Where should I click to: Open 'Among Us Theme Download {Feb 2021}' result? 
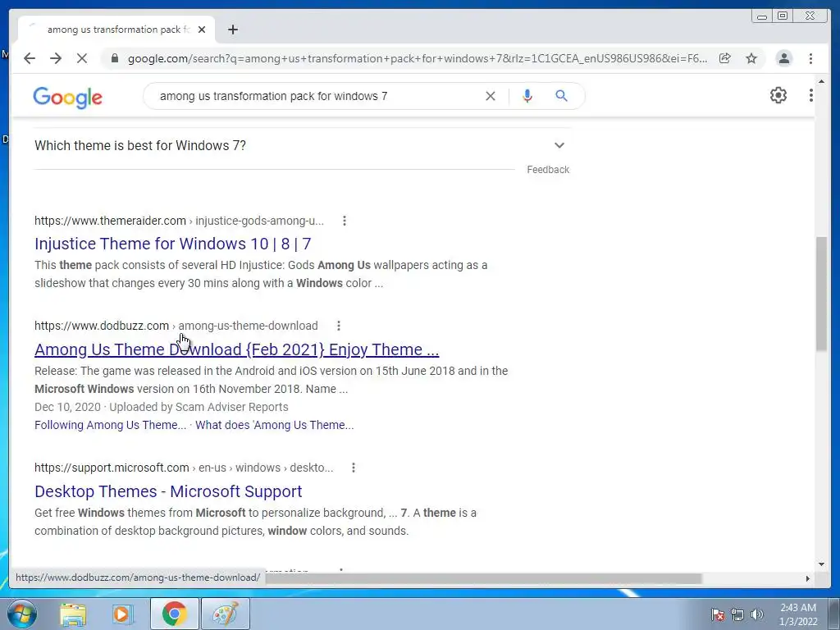click(237, 349)
